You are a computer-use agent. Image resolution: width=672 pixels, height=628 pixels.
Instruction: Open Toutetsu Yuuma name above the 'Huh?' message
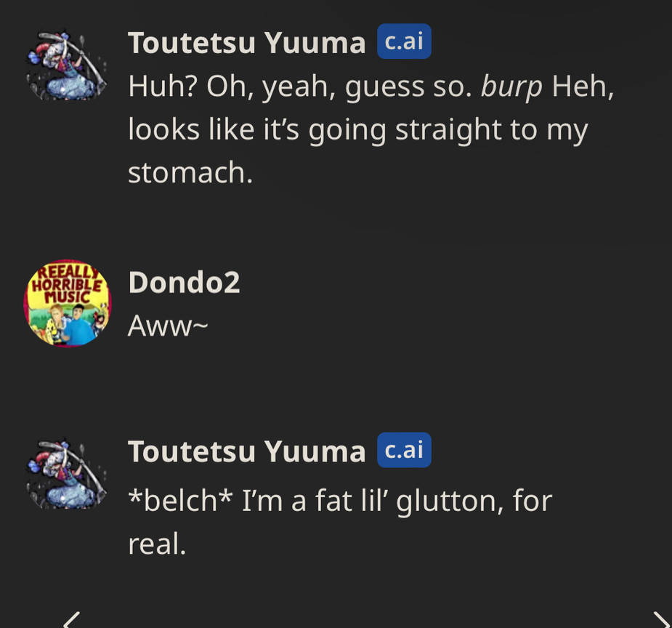click(247, 44)
